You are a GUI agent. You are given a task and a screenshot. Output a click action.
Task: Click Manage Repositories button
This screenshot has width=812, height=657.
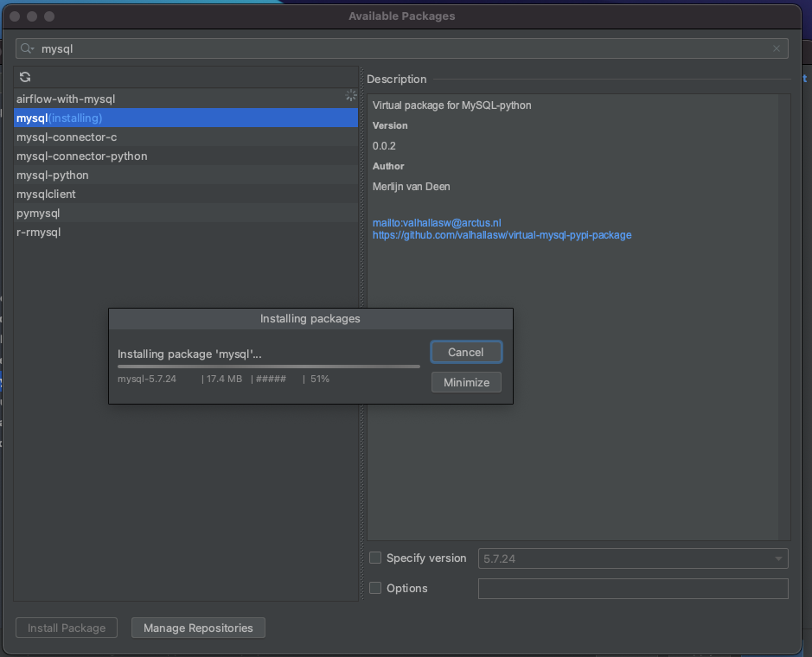(198, 628)
